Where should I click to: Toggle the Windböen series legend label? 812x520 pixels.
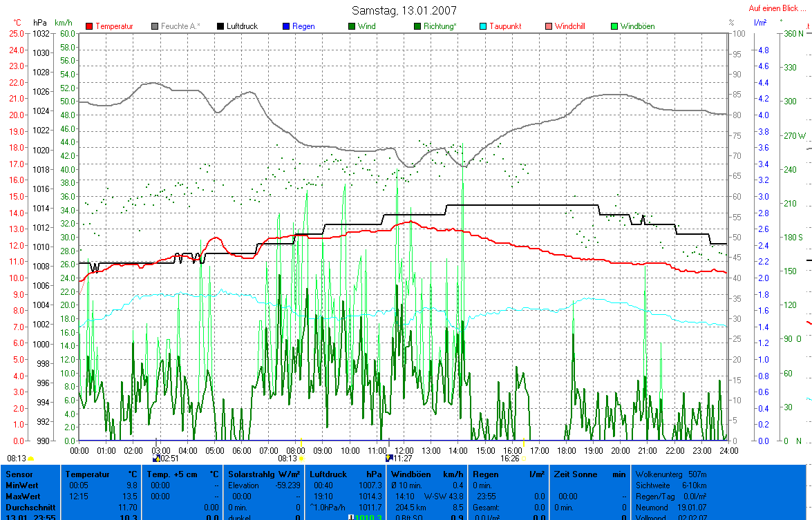(x=637, y=26)
